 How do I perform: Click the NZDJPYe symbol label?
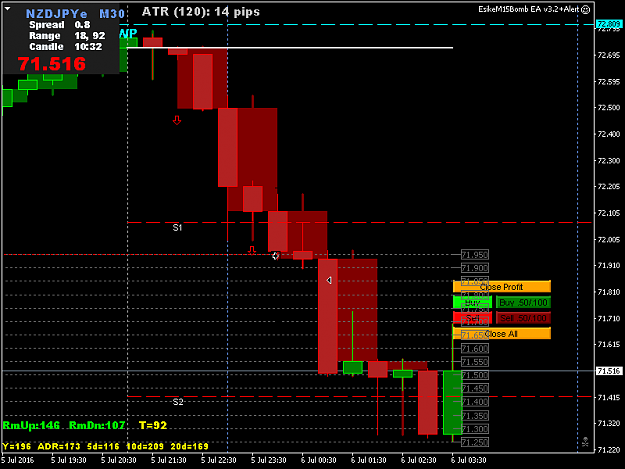click(x=57, y=14)
